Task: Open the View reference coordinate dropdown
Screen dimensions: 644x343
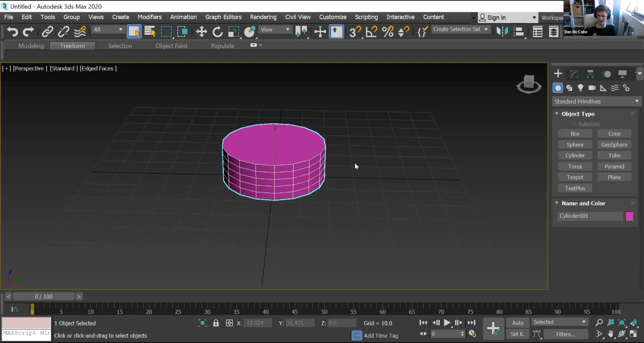Action: click(x=275, y=30)
